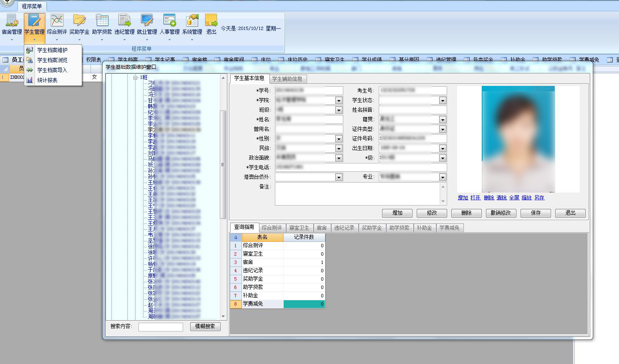This screenshot has height=364, width=619.
Task: Expand the 学院 dropdown list
Action: click(x=339, y=100)
